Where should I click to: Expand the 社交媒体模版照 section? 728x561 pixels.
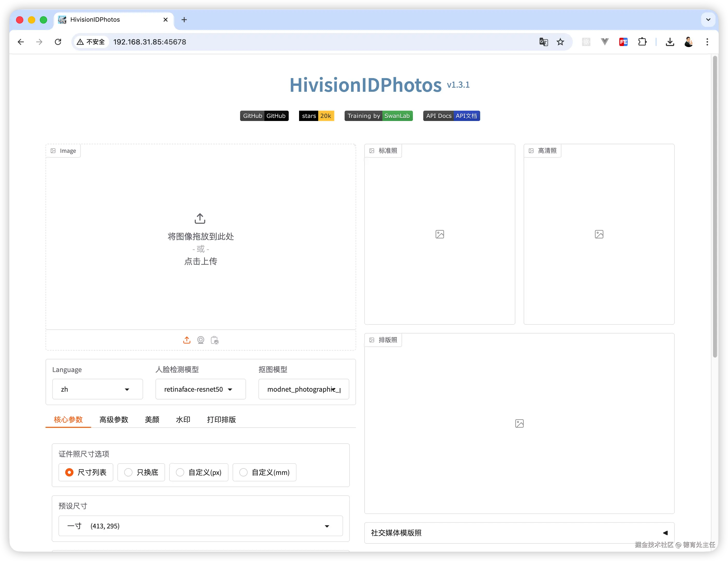point(519,533)
